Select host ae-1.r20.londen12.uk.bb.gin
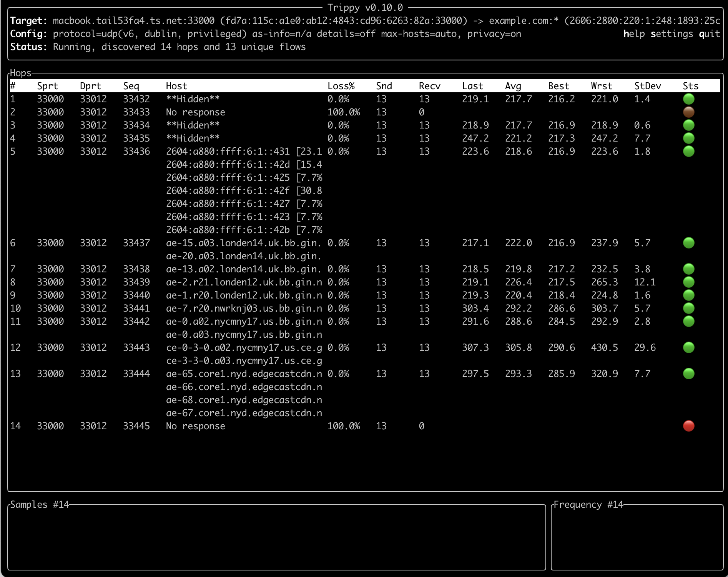The width and height of the screenshot is (728, 577). (244, 295)
